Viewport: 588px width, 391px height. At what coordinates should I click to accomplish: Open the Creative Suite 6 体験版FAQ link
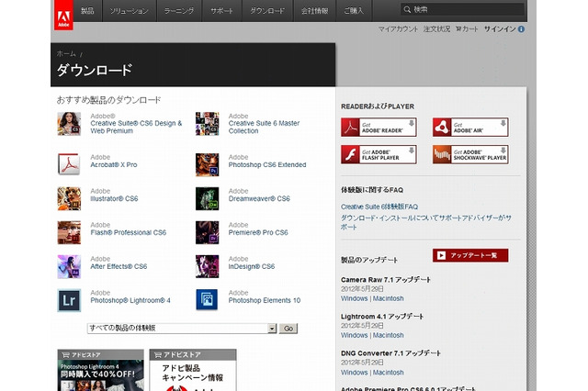click(x=379, y=207)
